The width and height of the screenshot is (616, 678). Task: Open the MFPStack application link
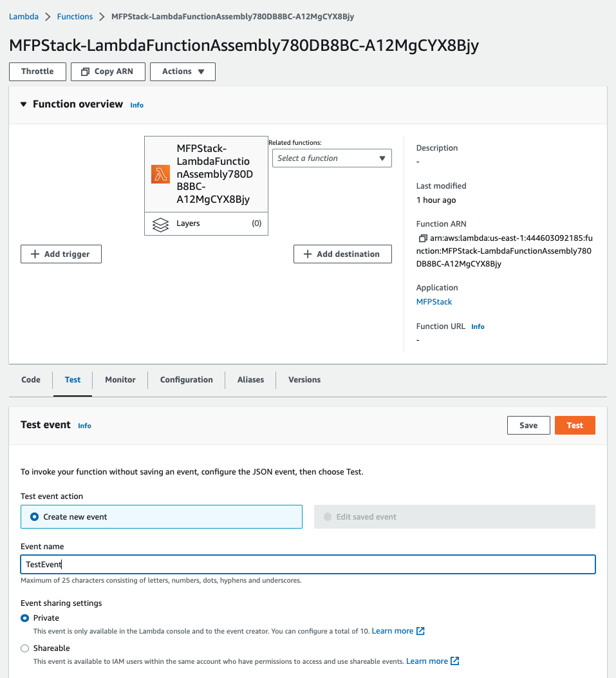433,301
